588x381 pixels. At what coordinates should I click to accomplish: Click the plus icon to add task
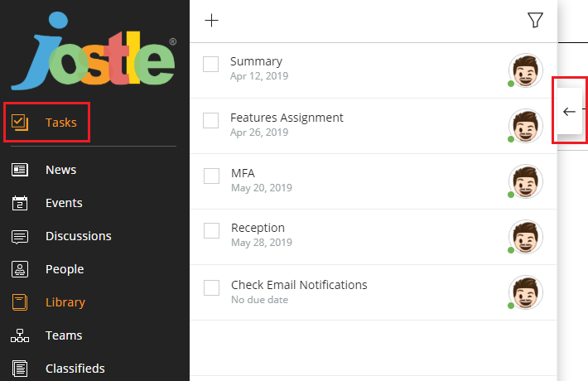(x=211, y=20)
